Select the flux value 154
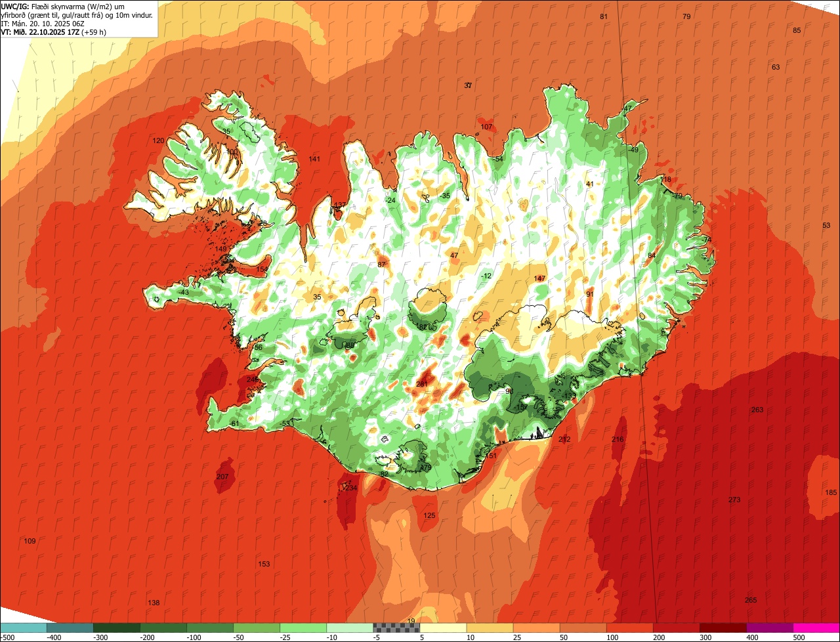840x642 pixels. 262,269
